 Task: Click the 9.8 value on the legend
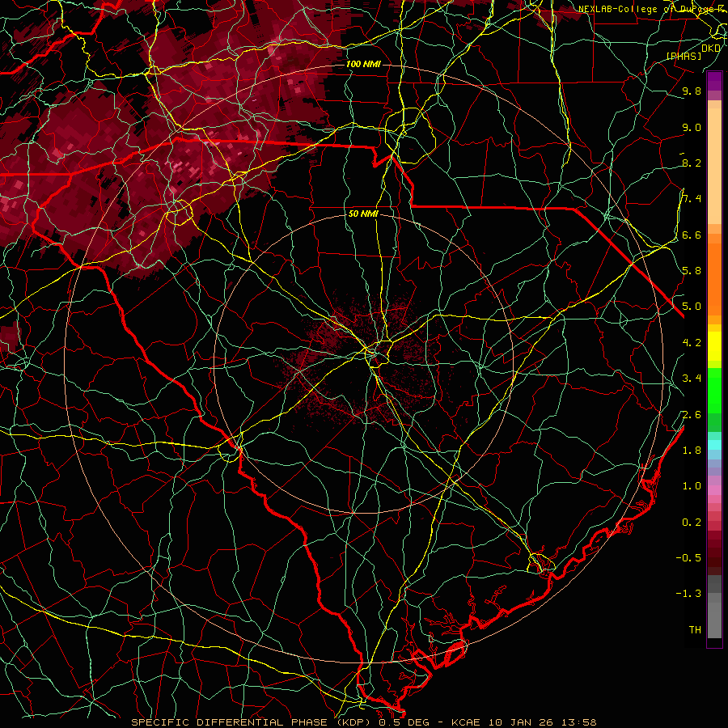692,91
